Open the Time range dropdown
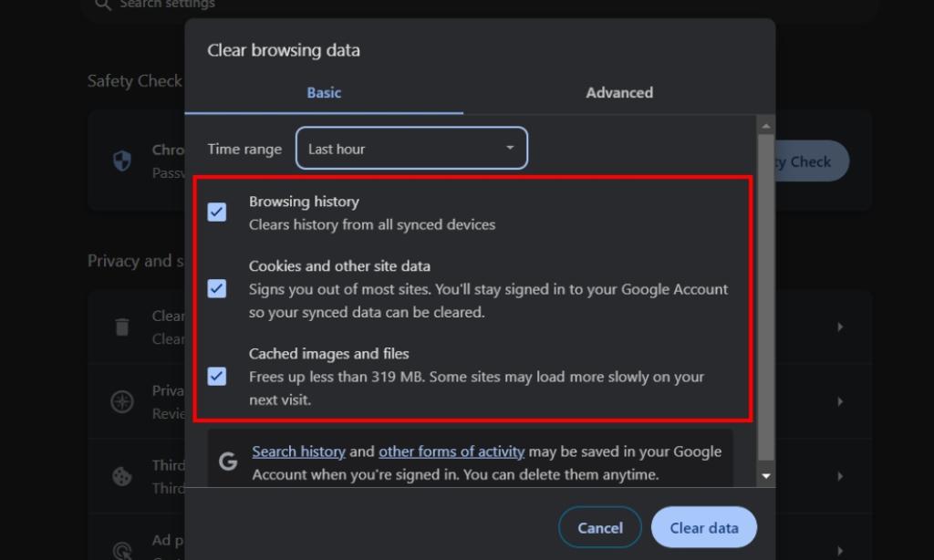The height and width of the screenshot is (560, 934). click(411, 148)
